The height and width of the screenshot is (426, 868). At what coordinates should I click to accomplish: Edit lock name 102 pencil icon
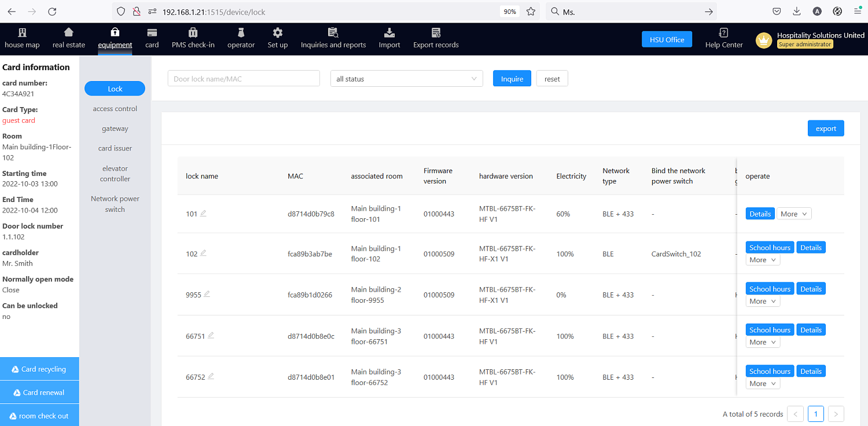(x=203, y=253)
